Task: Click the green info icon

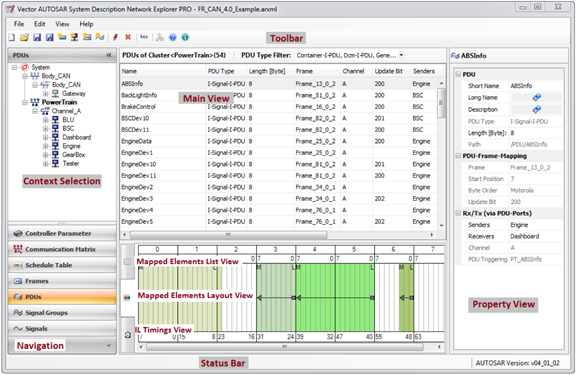Action: pos(185,37)
